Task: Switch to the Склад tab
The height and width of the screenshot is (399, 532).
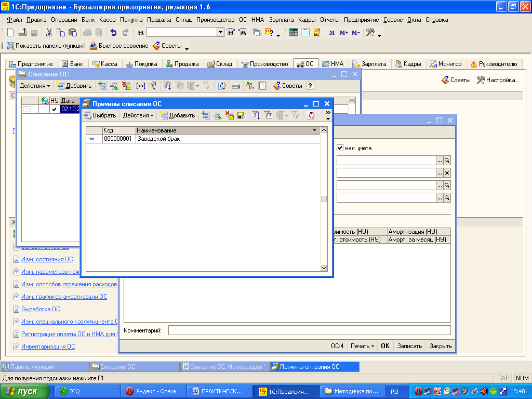Action: click(x=220, y=64)
